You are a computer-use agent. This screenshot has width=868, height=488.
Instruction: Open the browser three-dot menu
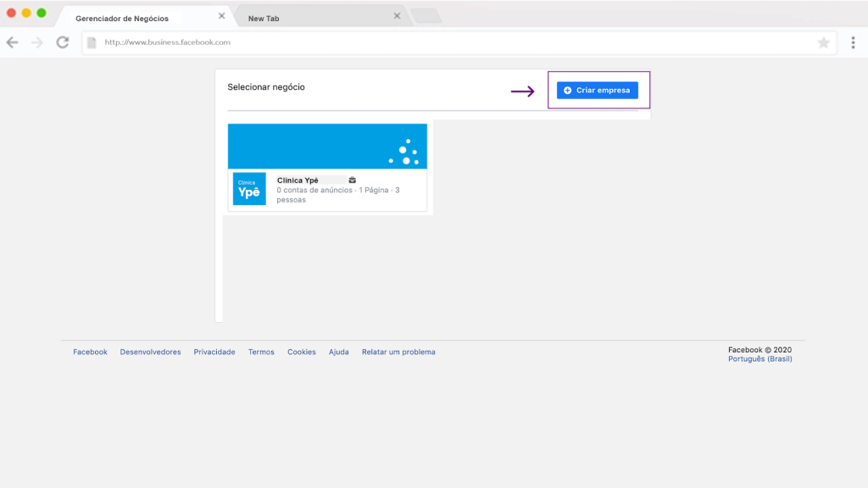coord(853,42)
